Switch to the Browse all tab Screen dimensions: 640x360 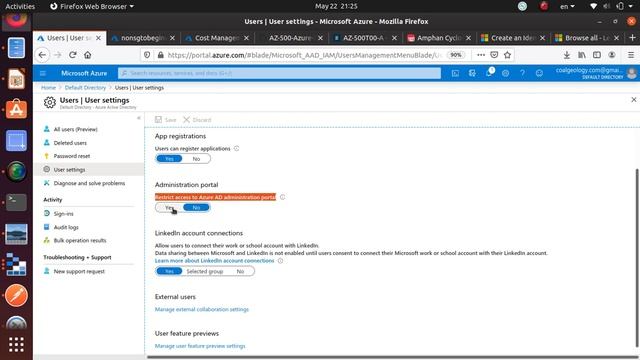pos(587,38)
